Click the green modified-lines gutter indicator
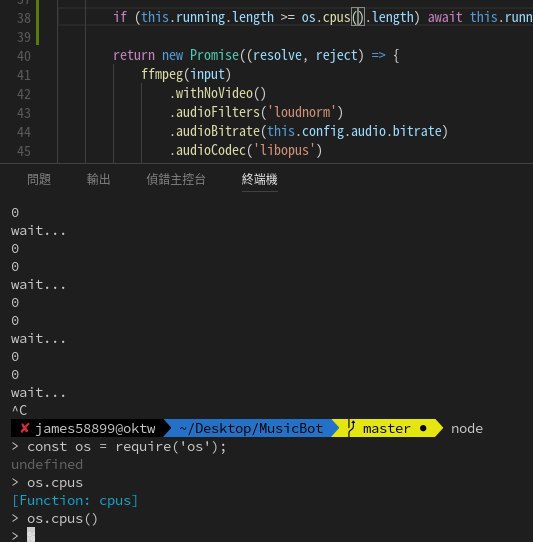Viewport: 533px width, 542px height. [x=37, y=22]
